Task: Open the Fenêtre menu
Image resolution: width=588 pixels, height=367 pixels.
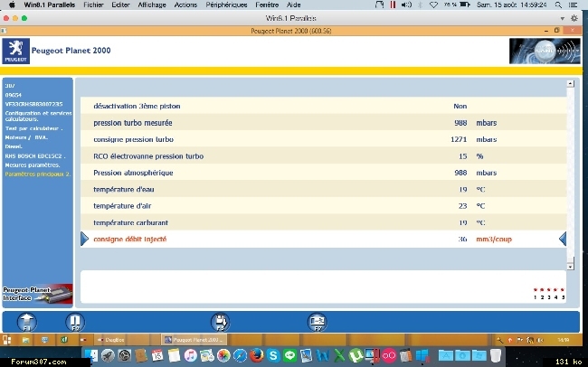Action: (x=267, y=5)
